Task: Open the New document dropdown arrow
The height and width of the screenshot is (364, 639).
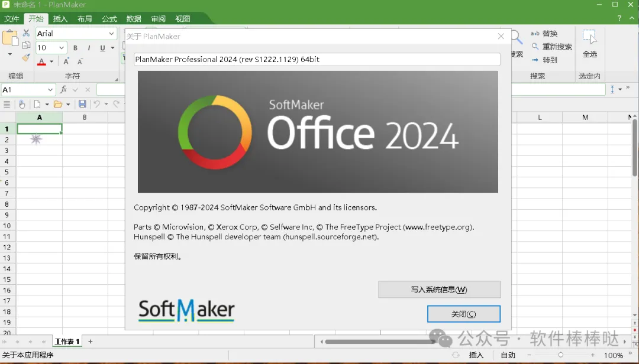Action: (x=47, y=105)
